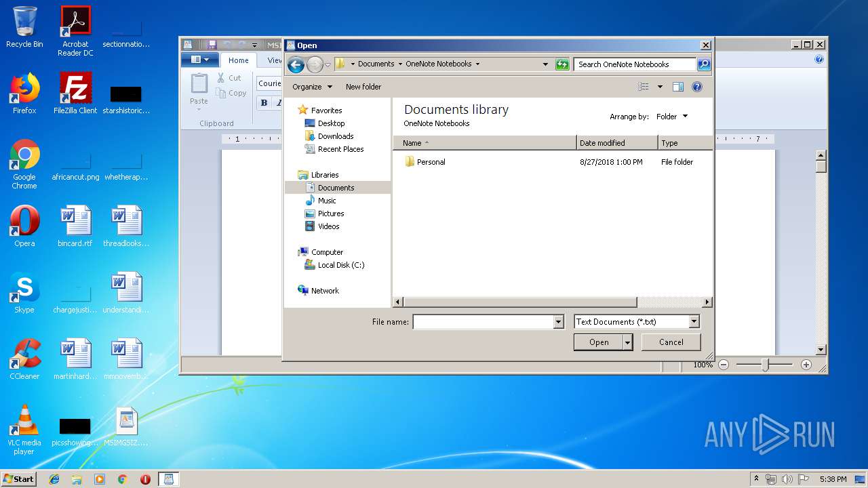Launch Google Chrome desktop shortcut
This screenshot has width=868, height=488.
(24, 164)
